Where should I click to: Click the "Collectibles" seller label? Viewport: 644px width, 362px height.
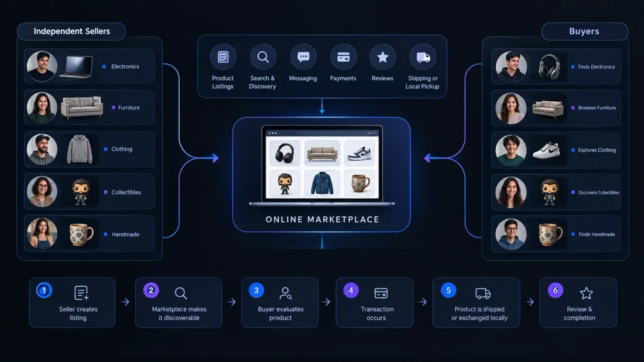(126, 192)
